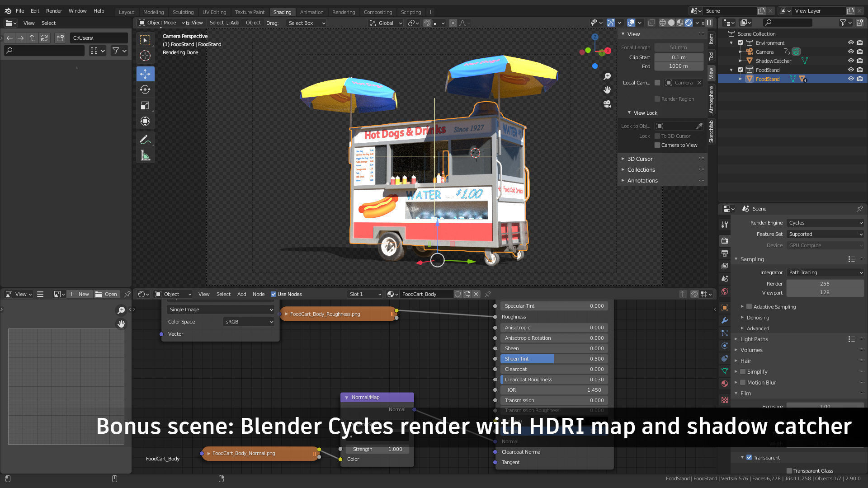Select the Annotate pencil tool

(145, 140)
